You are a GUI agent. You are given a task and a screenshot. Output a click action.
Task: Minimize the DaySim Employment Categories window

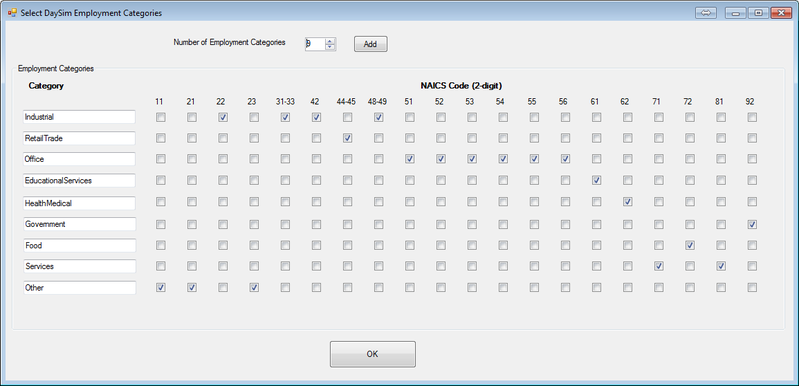736,13
